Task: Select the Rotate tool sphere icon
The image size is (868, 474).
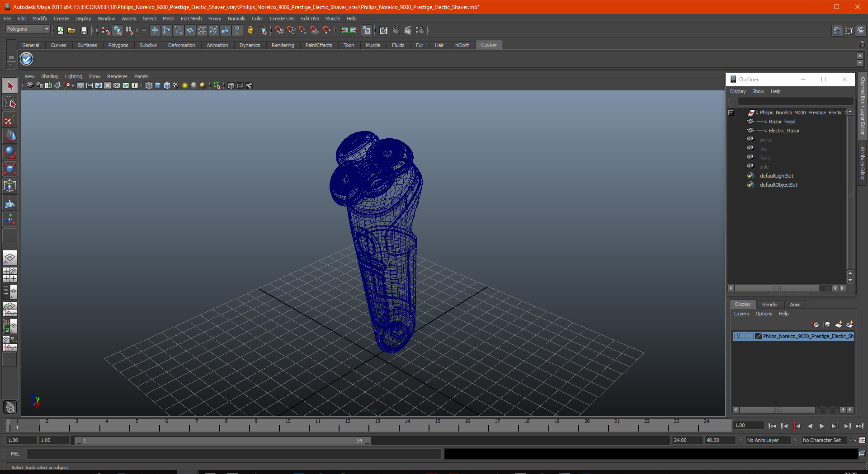Action: click(x=10, y=152)
